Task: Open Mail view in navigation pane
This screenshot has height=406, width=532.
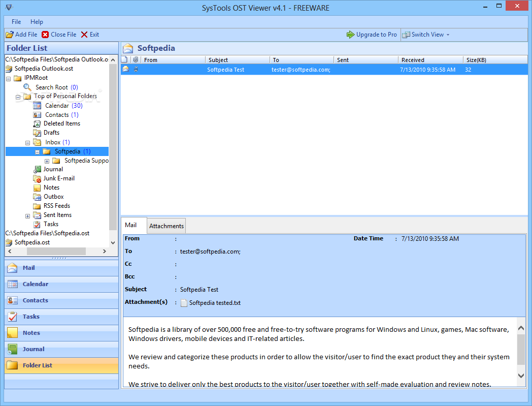Action: coord(61,268)
